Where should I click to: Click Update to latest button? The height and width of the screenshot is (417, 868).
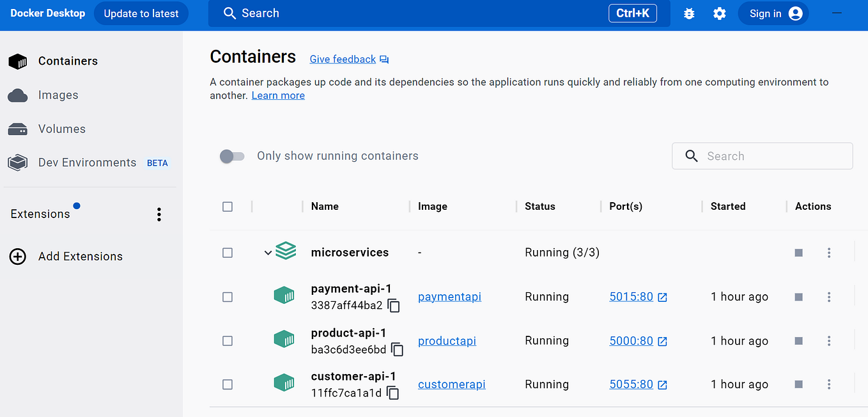pos(141,13)
